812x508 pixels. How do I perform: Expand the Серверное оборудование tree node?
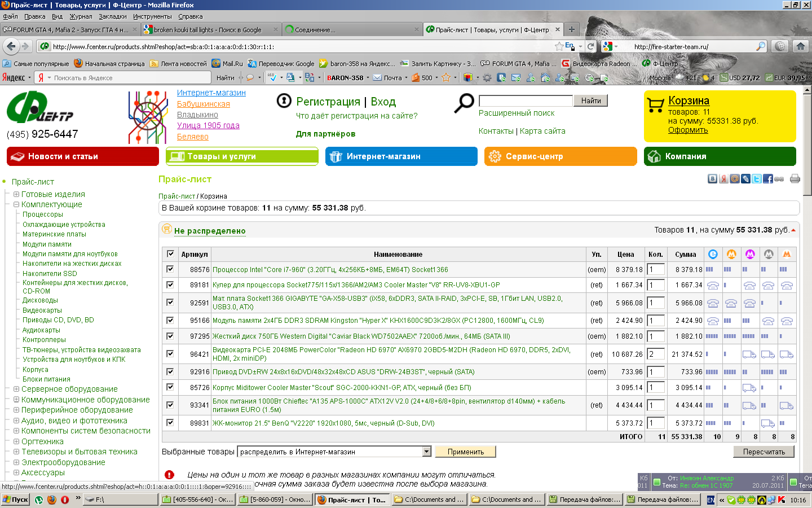pyautogui.click(x=16, y=389)
